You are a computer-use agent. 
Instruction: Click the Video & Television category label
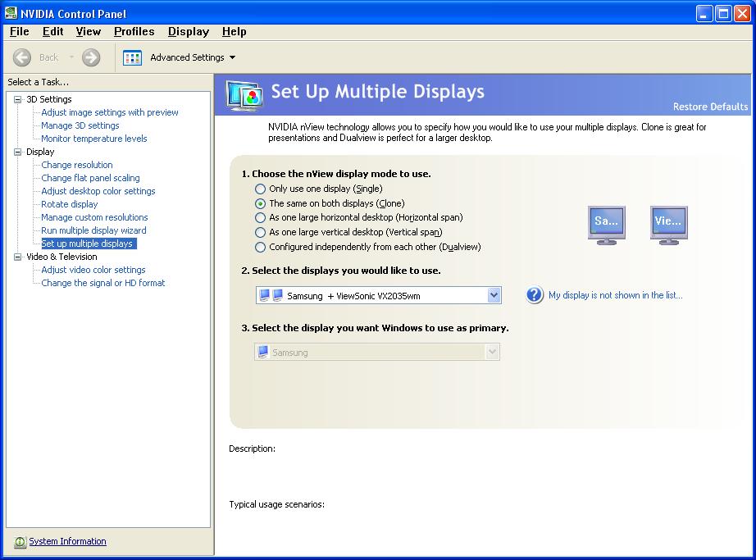(61, 257)
